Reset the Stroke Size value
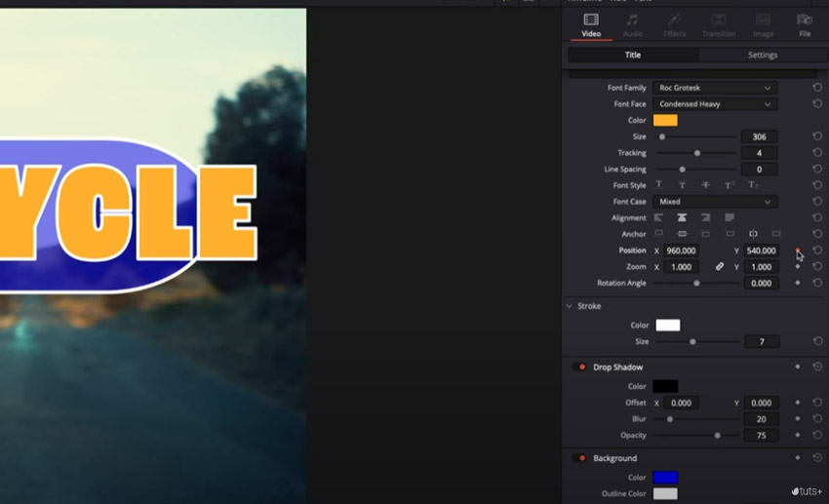829x504 pixels. tap(817, 341)
